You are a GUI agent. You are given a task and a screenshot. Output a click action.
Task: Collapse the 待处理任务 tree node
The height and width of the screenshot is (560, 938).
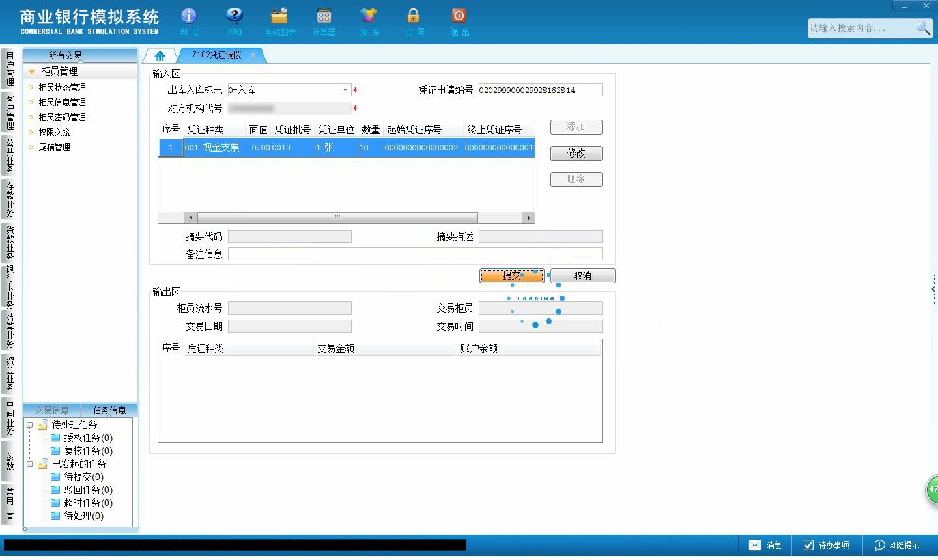point(29,425)
